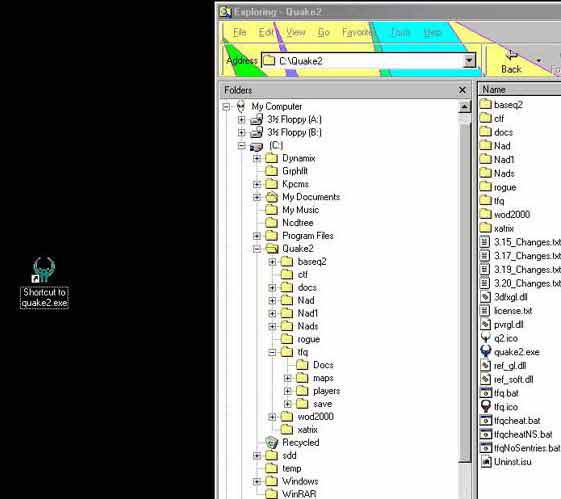Viewport: 561px width, 499px height.
Task: Open the Edit menu
Action: pos(266,33)
